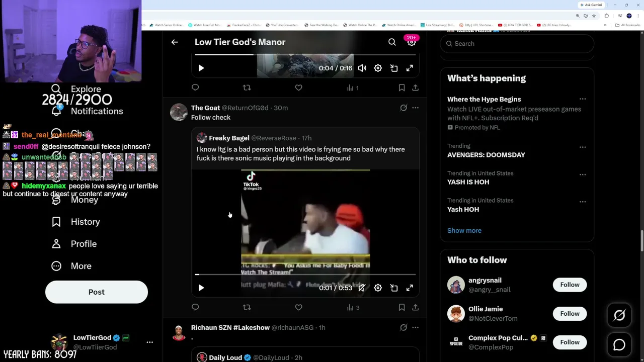
Task: Follow Complex Pop Culture
Action: click(x=570, y=342)
